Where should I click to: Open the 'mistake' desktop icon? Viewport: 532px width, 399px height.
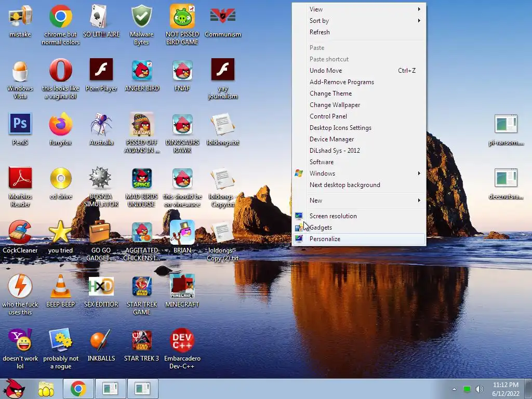[x=20, y=21]
